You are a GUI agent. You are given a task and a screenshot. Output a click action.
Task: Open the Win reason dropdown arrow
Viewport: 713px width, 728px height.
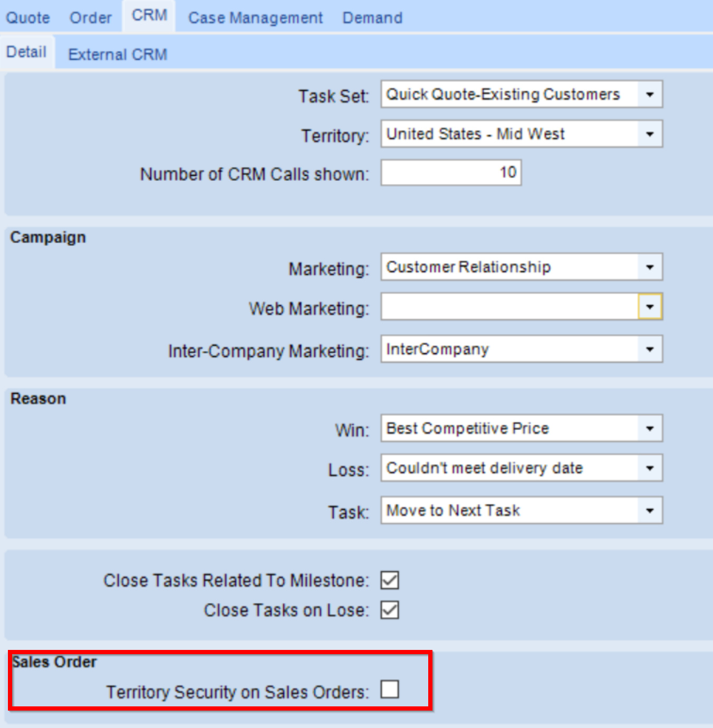click(650, 428)
